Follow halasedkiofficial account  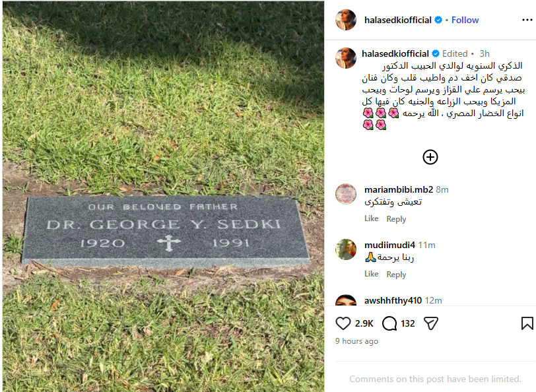pyautogui.click(x=465, y=20)
